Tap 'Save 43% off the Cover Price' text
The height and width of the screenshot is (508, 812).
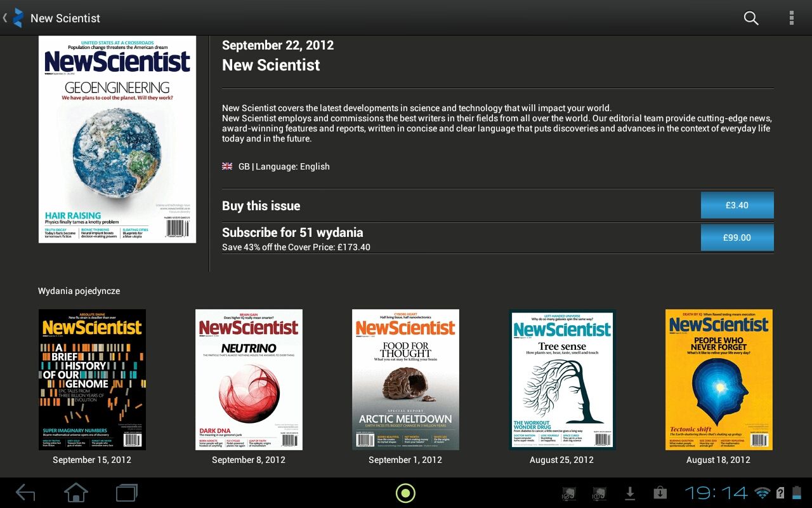coord(296,247)
